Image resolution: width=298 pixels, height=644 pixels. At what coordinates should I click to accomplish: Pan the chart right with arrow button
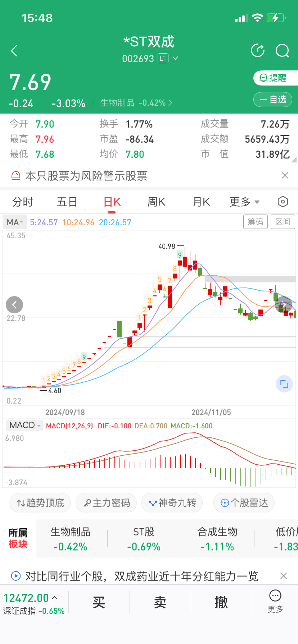point(284,305)
